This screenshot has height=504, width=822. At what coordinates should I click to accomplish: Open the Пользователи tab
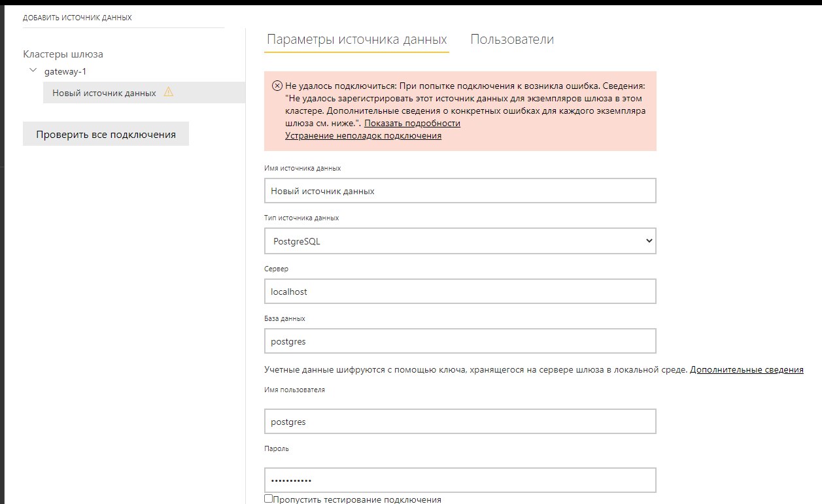(512, 39)
